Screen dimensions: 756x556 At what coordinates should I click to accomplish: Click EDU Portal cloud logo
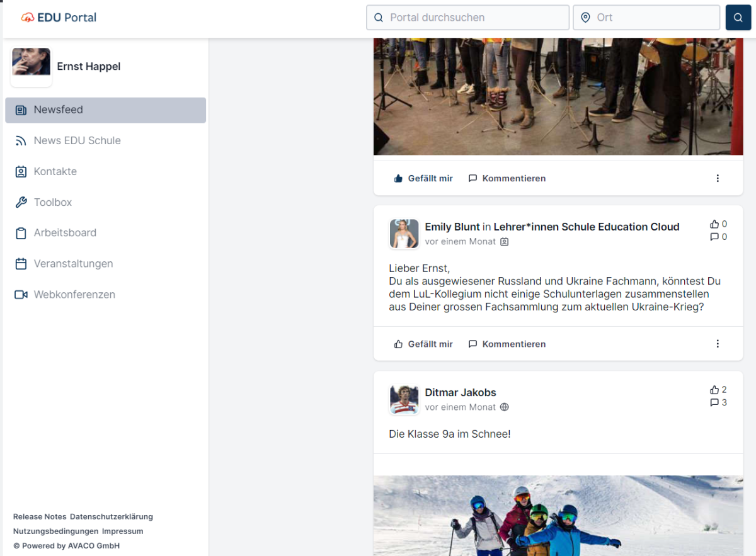pyautogui.click(x=28, y=18)
